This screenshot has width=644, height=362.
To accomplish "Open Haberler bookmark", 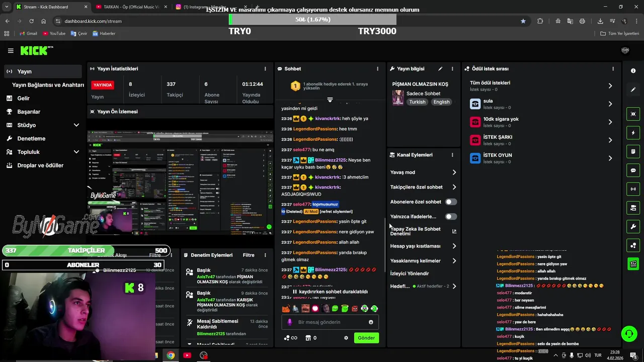I will 104,34.
